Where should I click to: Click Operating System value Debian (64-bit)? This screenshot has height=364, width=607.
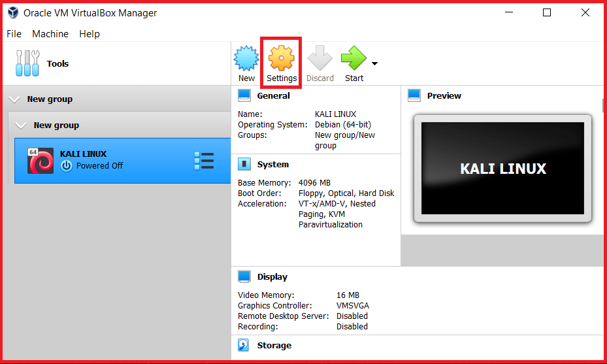point(343,125)
